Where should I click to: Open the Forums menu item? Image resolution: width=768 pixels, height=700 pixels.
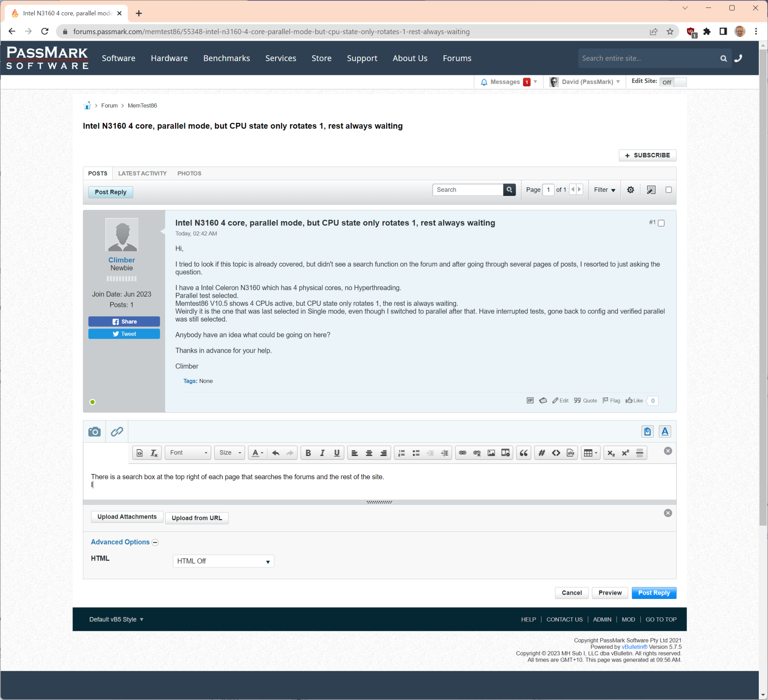tap(457, 58)
